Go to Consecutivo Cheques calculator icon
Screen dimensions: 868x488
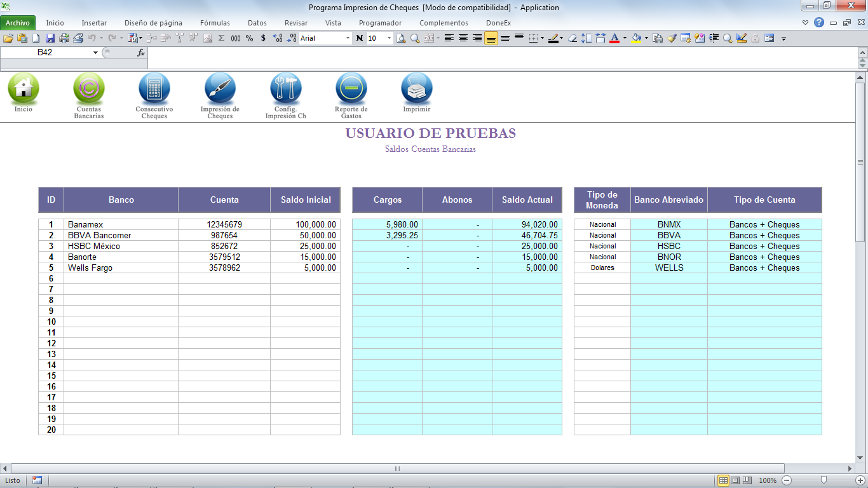pyautogui.click(x=154, y=88)
